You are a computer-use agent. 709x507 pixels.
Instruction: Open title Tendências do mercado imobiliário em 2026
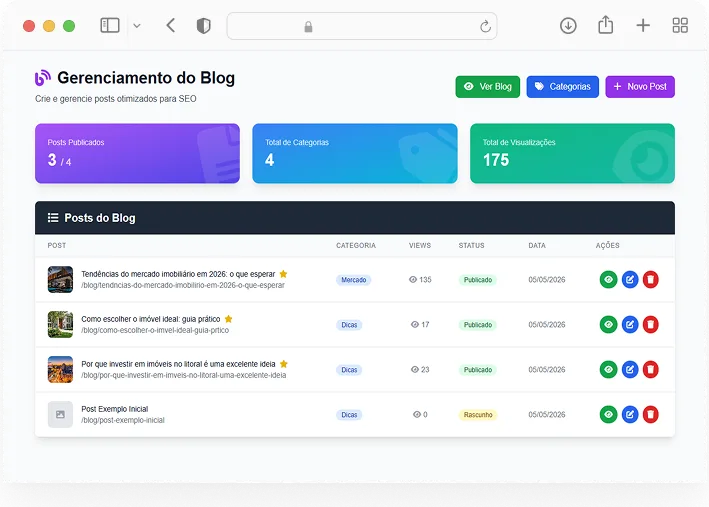point(178,274)
